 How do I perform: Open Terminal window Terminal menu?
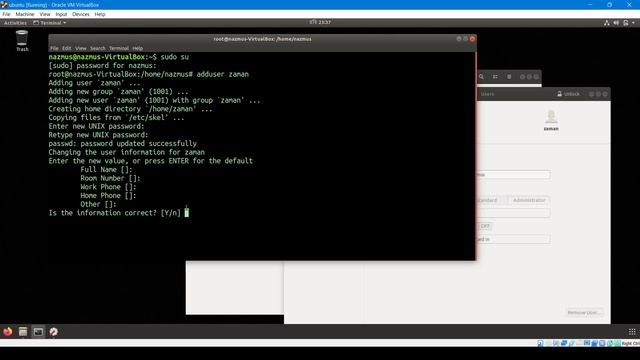(119, 48)
